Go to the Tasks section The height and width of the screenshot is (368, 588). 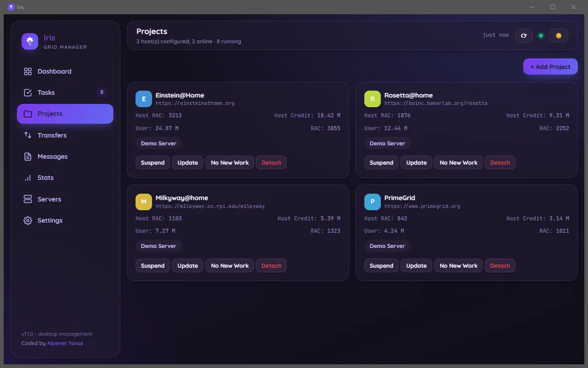(x=65, y=92)
